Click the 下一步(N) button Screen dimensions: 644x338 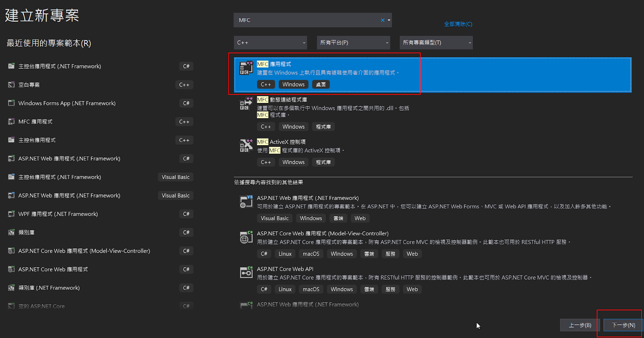(623, 325)
